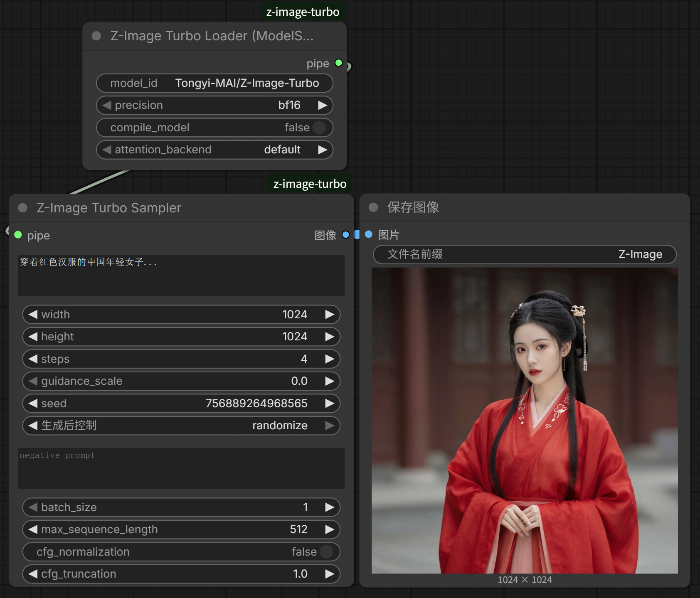Click the sampler's 图像 output port
This screenshot has width=700, height=598.
pos(345,235)
